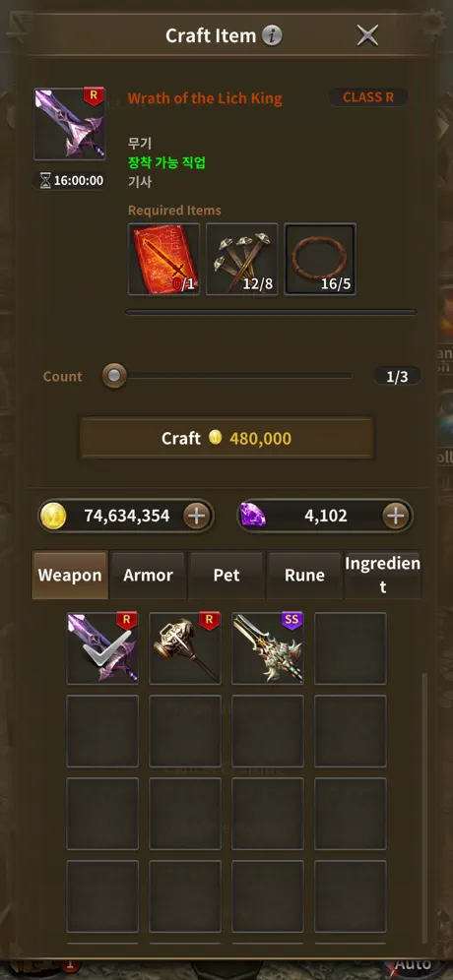Select the R-class hammer weapon
Viewport: 453px width, 980px height.
coord(185,648)
